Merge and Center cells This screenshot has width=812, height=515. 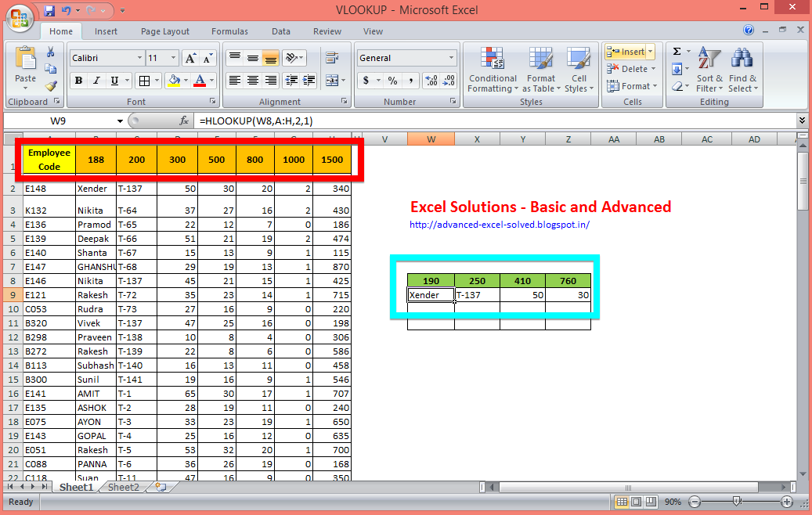click(x=332, y=81)
